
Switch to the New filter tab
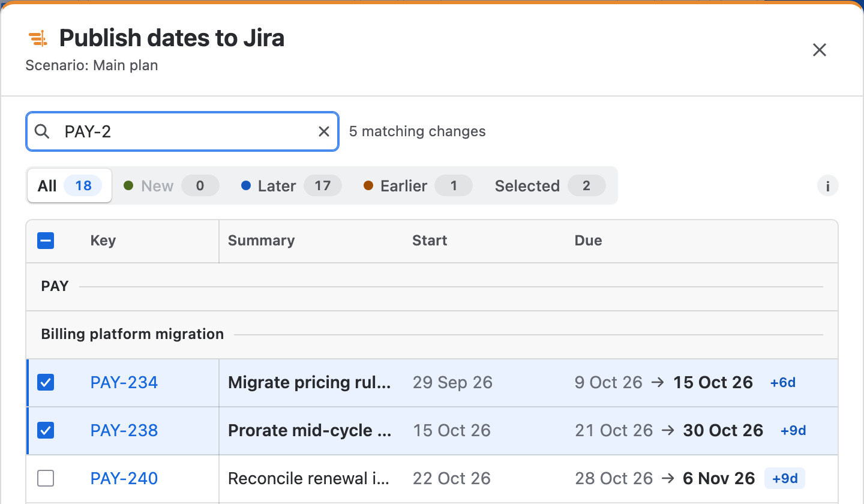(171, 186)
